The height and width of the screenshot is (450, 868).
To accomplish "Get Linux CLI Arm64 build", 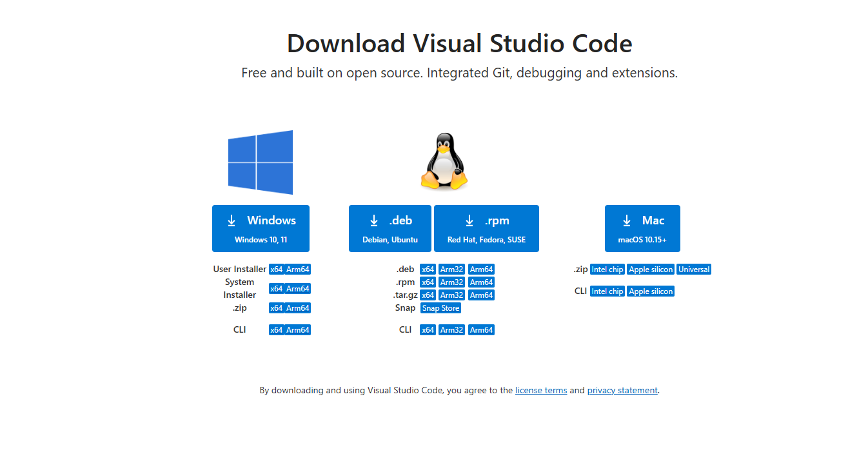I will tap(481, 330).
